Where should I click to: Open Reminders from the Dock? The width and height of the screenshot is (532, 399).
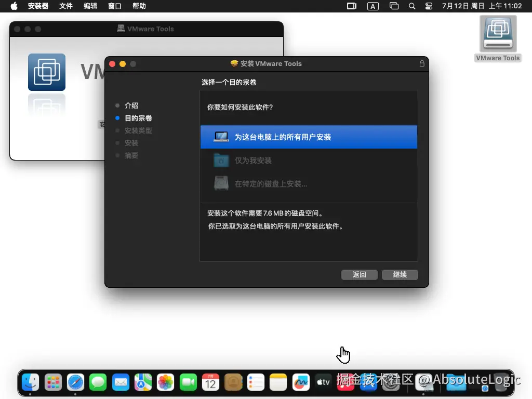click(256, 382)
